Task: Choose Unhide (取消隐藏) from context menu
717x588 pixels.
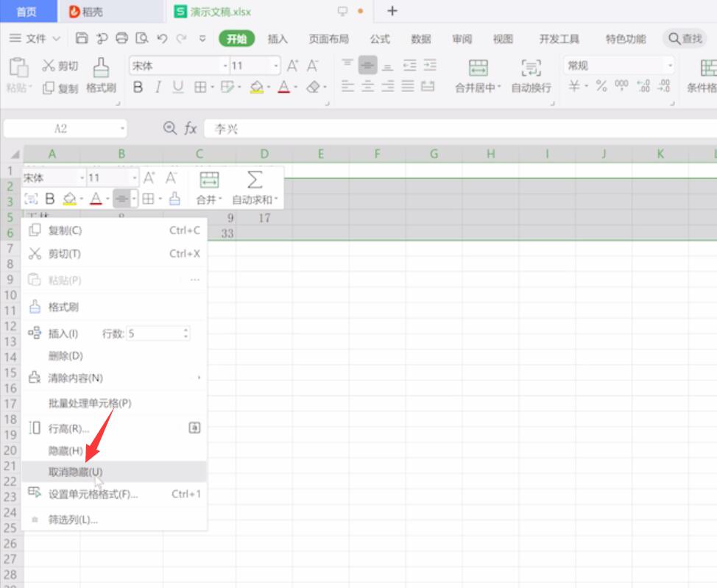Action: pyautogui.click(x=114, y=472)
